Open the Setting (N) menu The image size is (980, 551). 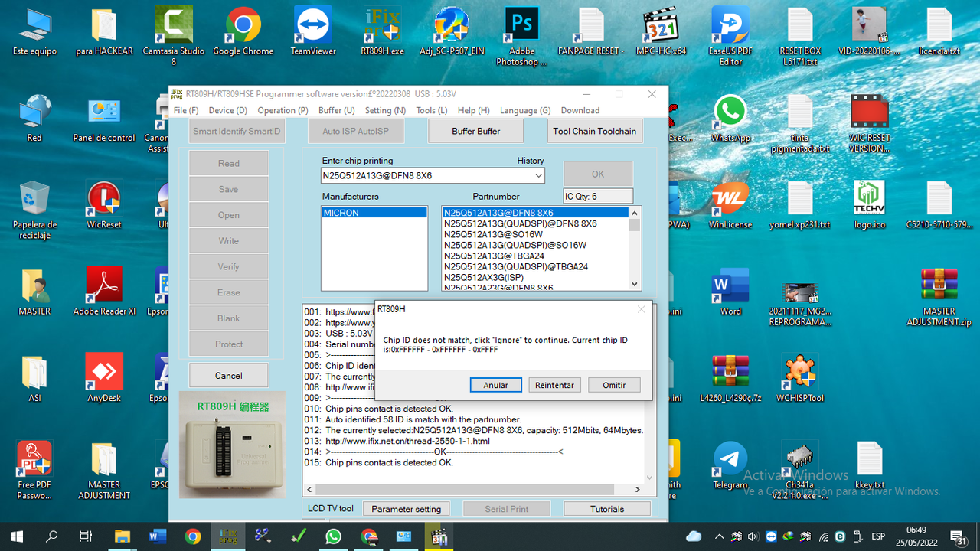[385, 110]
